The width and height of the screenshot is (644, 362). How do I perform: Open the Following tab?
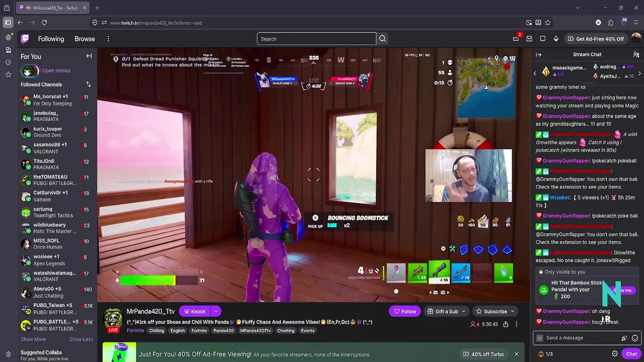51,39
